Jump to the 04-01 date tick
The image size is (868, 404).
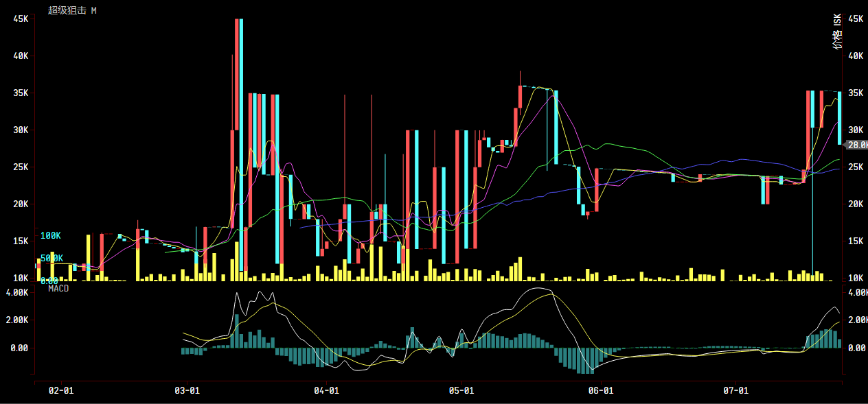tap(326, 391)
